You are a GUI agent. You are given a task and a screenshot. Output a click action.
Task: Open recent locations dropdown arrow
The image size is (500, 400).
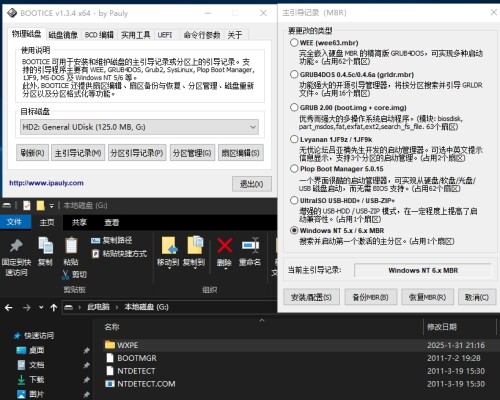tap(41, 307)
